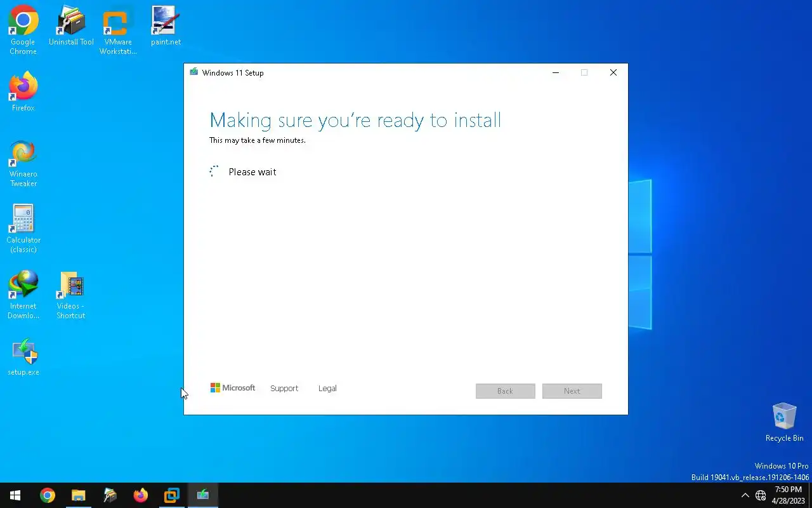Select the Videos - Shortcut desktop icon

70,295
